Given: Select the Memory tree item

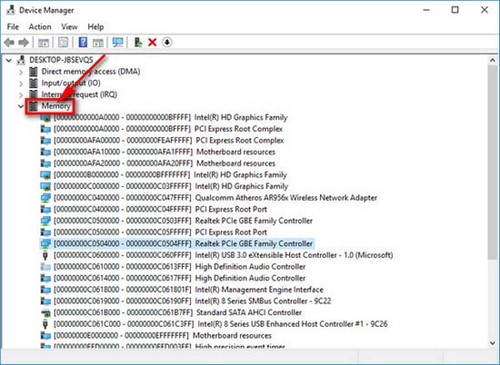Looking at the screenshot, I should coord(56,106).
